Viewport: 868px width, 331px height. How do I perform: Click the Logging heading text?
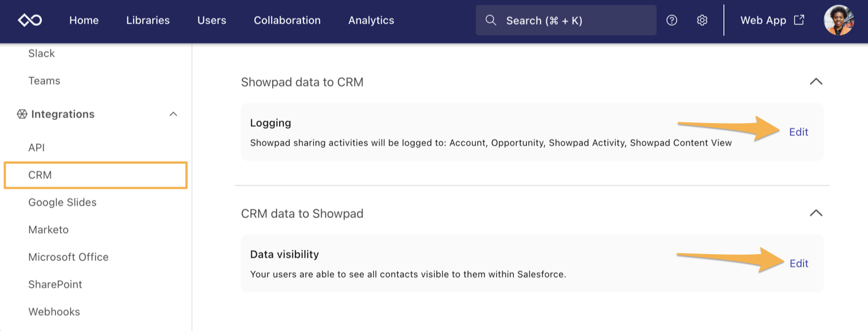(270, 123)
